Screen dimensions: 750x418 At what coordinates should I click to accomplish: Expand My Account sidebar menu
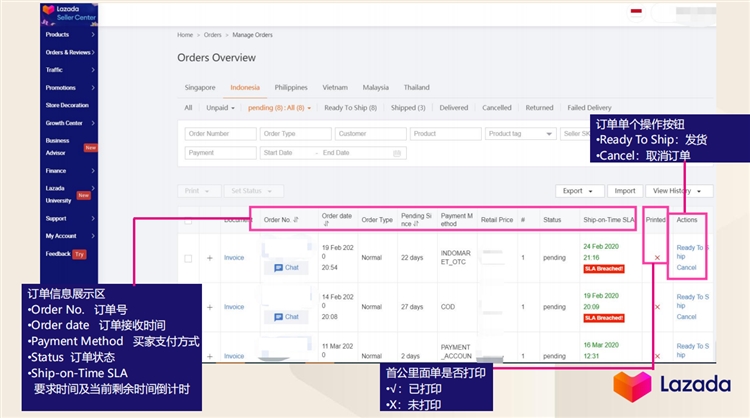click(x=70, y=236)
